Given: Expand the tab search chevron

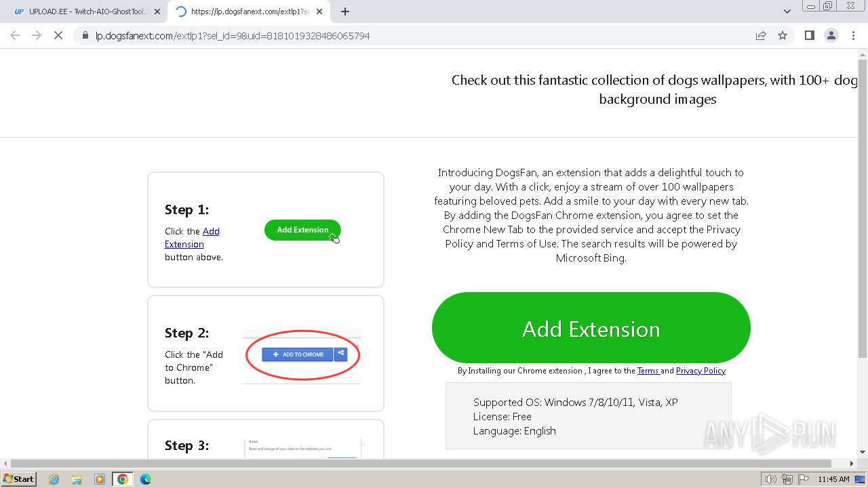Looking at the screenshot, I should 787,12.
